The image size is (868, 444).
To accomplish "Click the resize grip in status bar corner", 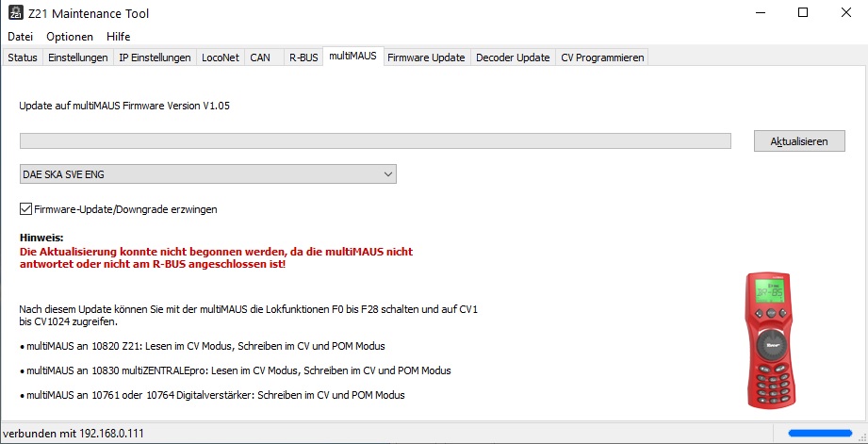I will pyautogui.click(x=861, y=437).
